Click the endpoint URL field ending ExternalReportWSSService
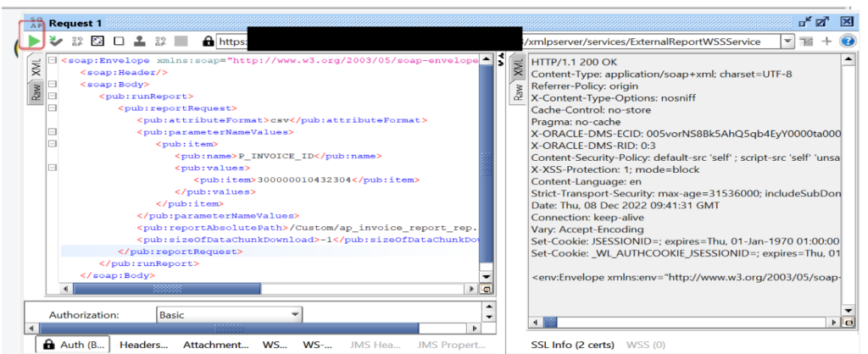The height and width of the screenshot is (354, 868). click(x=644, y=41)
